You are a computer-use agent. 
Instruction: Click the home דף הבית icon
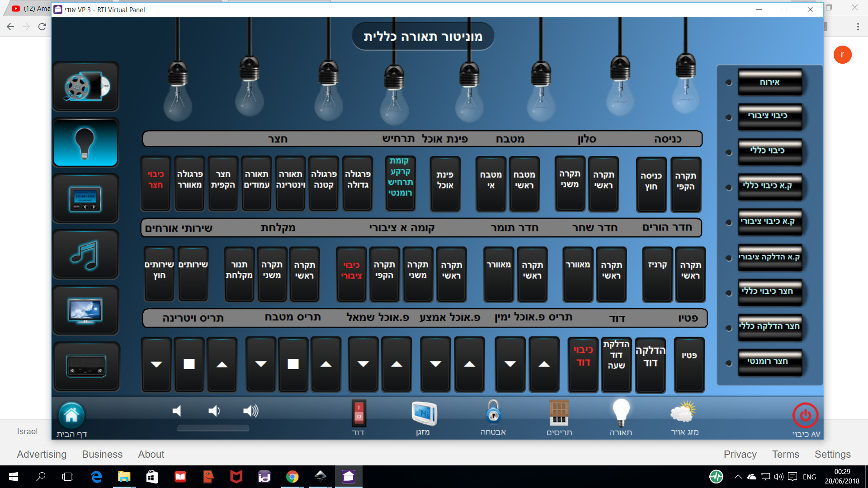coord(71,415)
